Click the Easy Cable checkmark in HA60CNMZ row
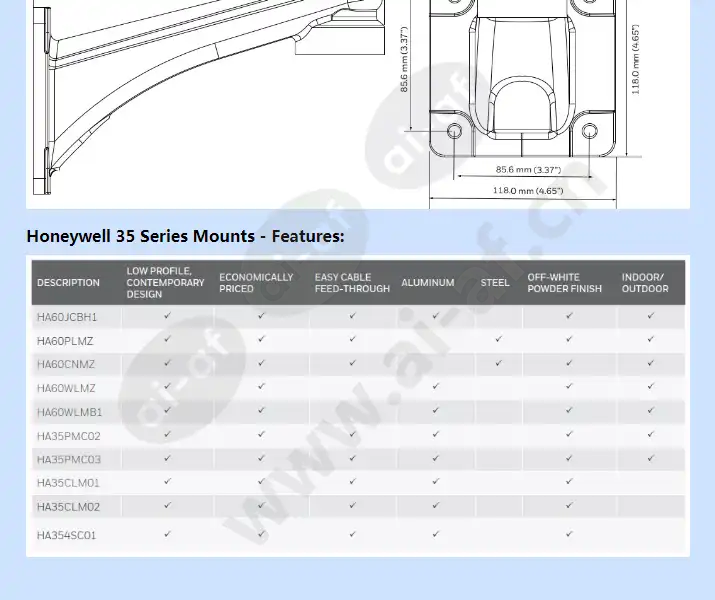The width and height of the screenshot is (715, 600). (x=352, y=363)
